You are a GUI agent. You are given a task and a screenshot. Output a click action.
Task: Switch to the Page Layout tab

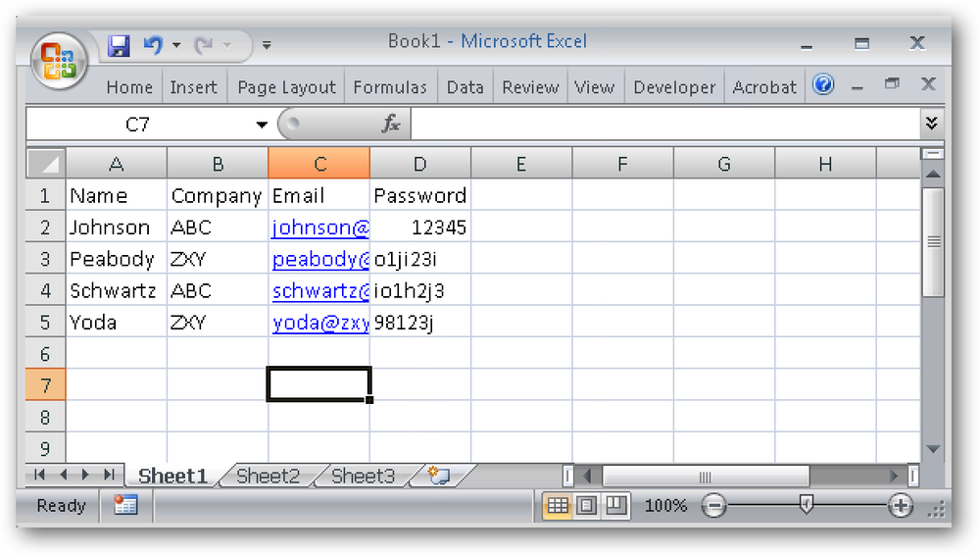(286, 87)
